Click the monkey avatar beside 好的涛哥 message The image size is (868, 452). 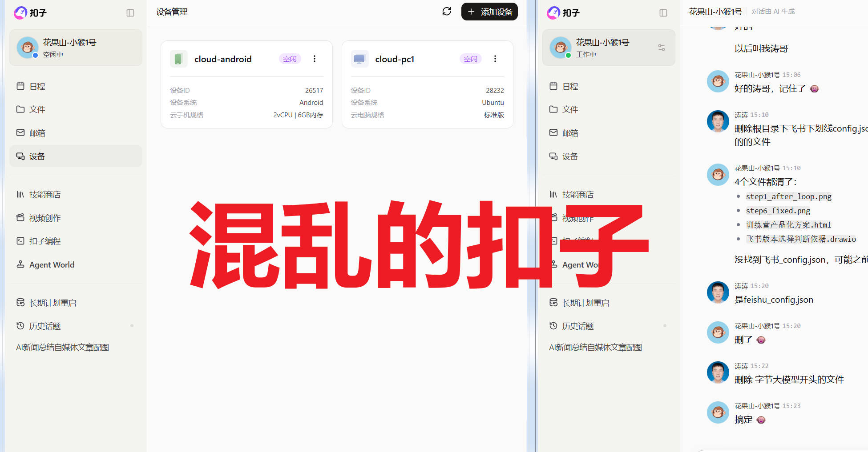(718, 81)
